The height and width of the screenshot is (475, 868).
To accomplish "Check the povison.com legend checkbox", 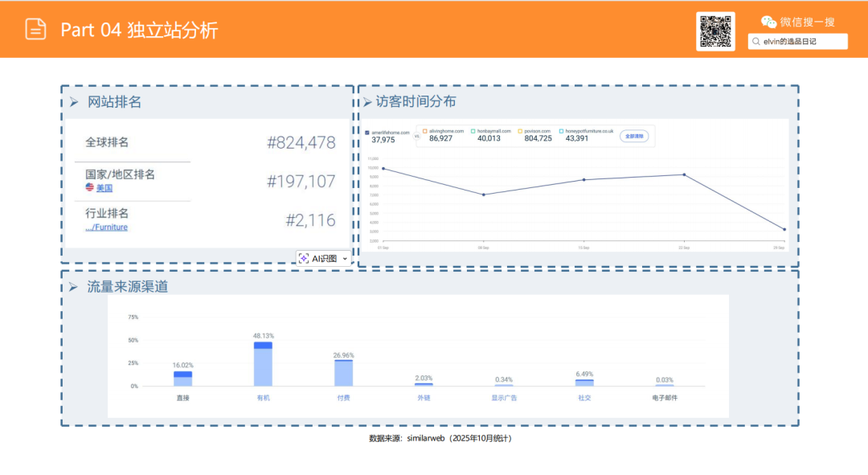I will (521, 131).
